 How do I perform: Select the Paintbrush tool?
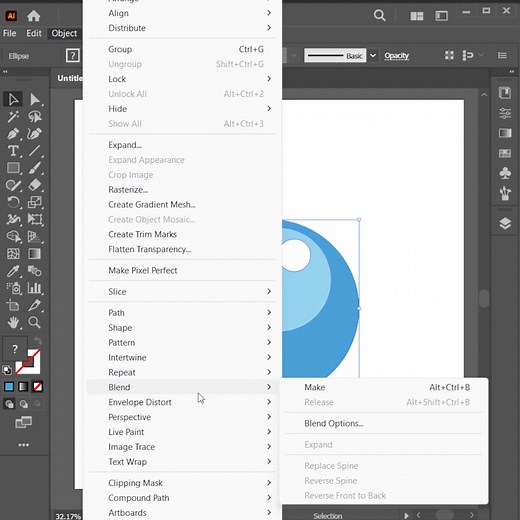coord(34,168)
